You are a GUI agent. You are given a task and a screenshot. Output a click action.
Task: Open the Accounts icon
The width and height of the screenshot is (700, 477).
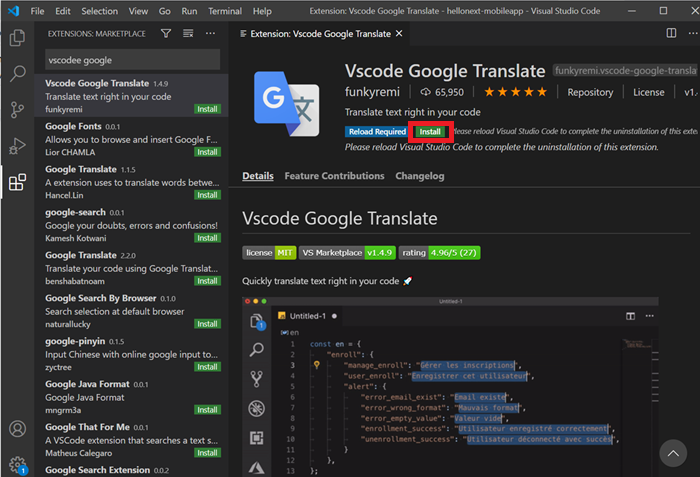17,429
